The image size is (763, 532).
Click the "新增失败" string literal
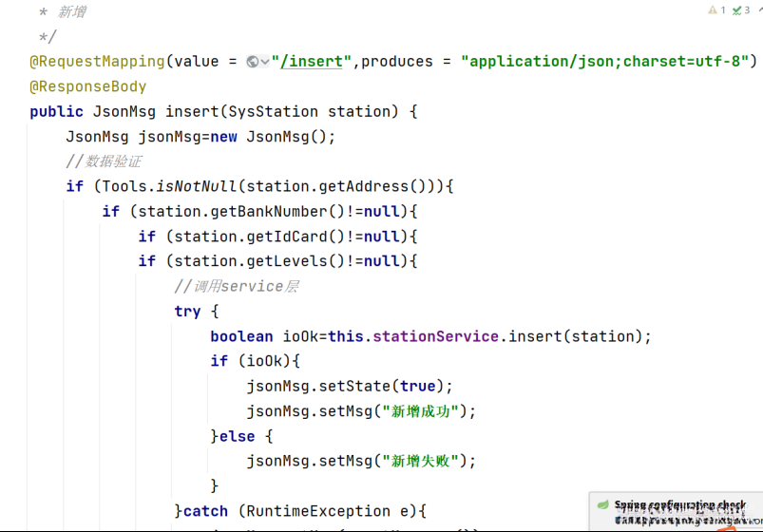tap(421, 461)
